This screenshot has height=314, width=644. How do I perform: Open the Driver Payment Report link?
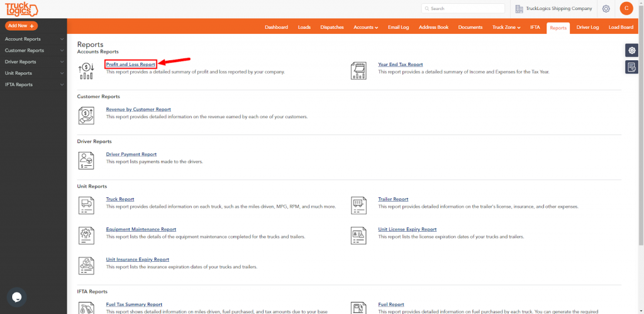point(131,154)
